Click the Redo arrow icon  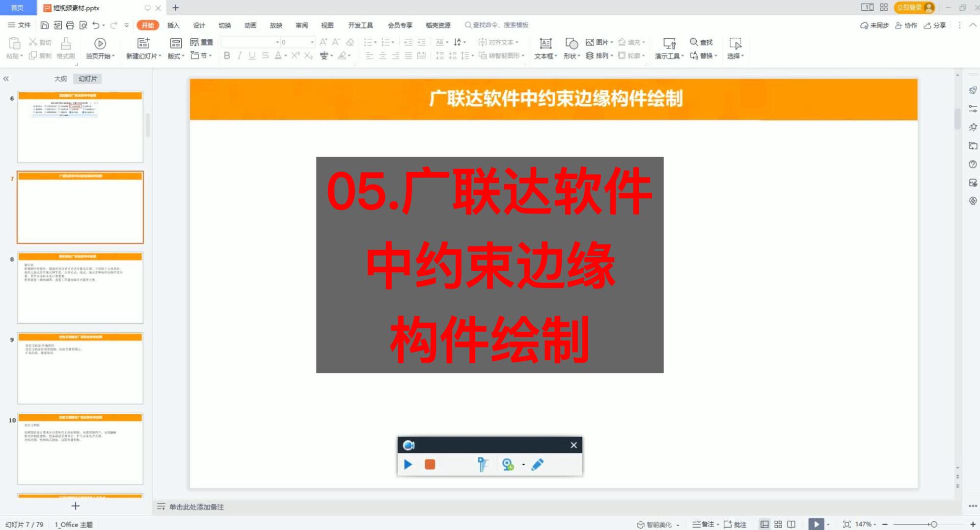114,25
